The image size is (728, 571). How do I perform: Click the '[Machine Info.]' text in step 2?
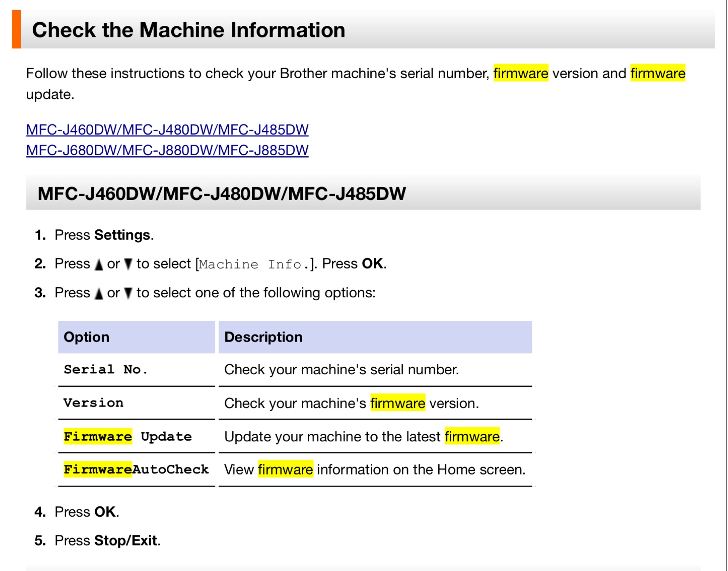tap(255, 264)
